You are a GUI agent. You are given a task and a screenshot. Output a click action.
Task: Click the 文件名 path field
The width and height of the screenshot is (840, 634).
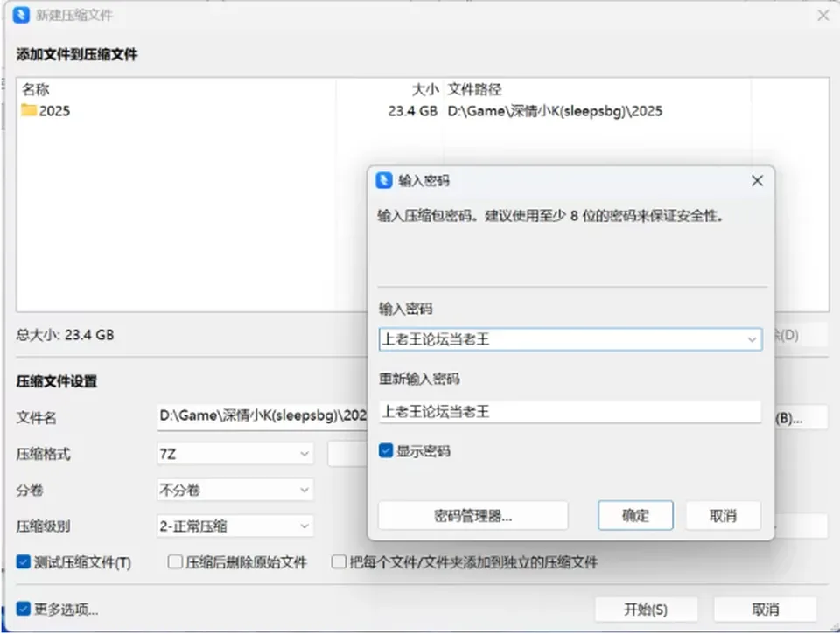262,416
